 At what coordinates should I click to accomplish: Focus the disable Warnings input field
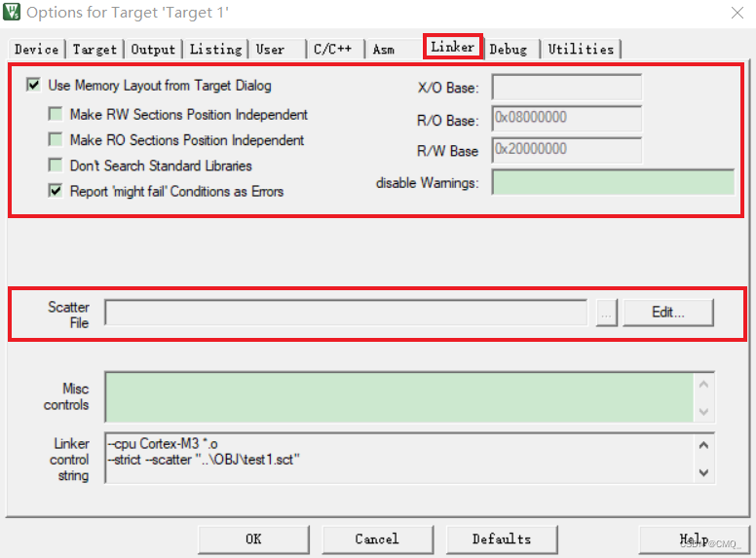613,182
